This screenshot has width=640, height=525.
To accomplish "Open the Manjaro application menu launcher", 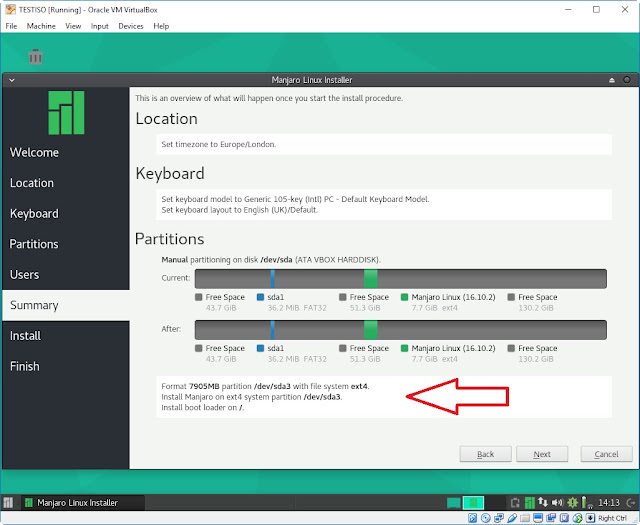I will click(x=8, y=503).
